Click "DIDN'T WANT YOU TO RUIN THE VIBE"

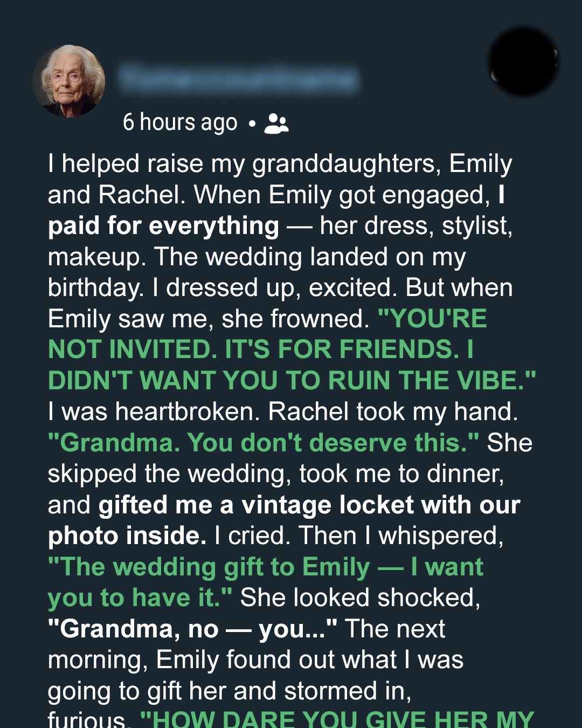(291, 381)
